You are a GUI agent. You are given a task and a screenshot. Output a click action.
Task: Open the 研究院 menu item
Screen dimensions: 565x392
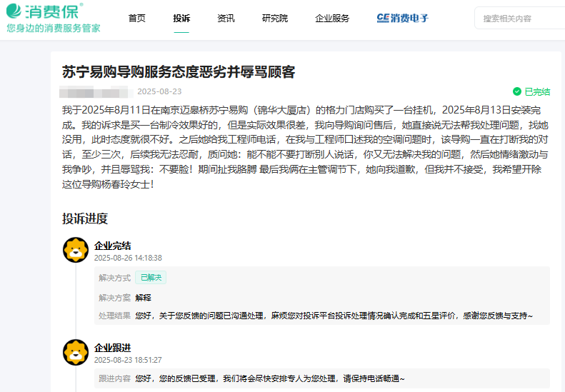coord(275,18)
